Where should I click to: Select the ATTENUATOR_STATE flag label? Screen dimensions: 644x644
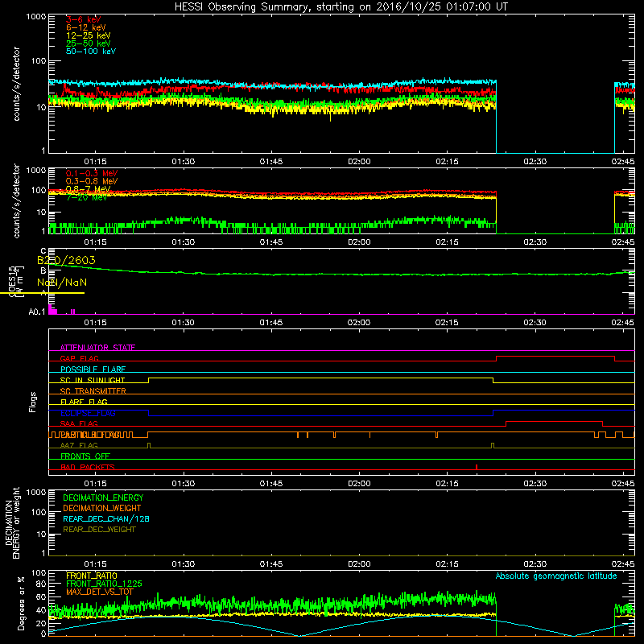click(x=97, y=348)
